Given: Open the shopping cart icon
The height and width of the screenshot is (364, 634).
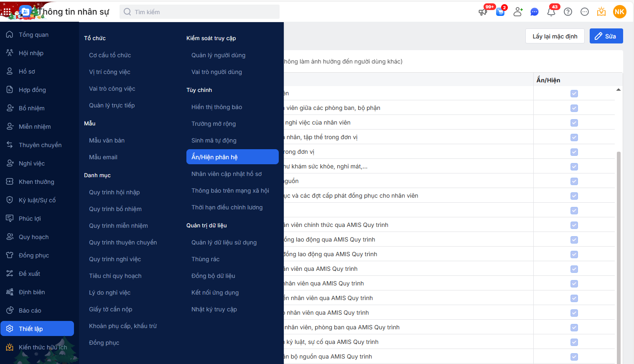Looking at the screenshot, I should pos(500,12).
